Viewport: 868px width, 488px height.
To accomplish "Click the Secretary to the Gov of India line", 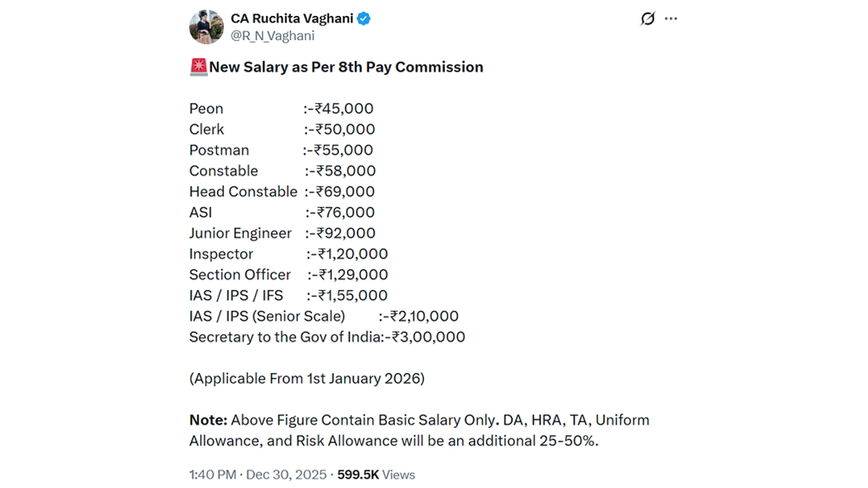I will coord(327,338).
